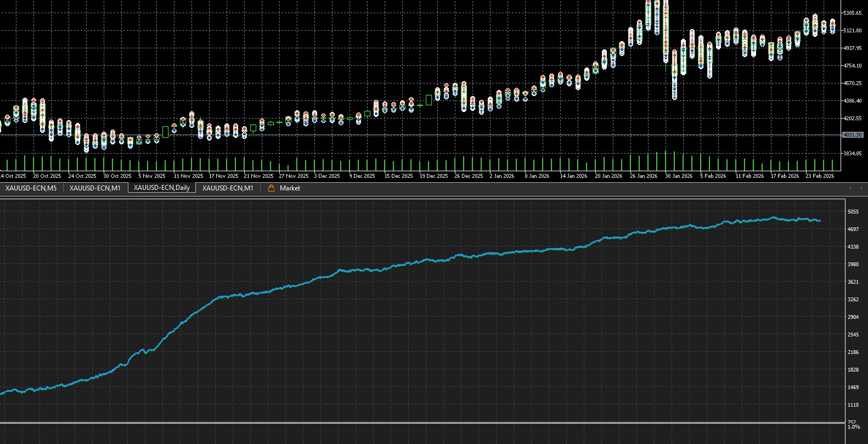The width and height of the screenshot is (868, 444).
Task: Click the 11 Feb 2026 date label
Action: coord(749,176)
